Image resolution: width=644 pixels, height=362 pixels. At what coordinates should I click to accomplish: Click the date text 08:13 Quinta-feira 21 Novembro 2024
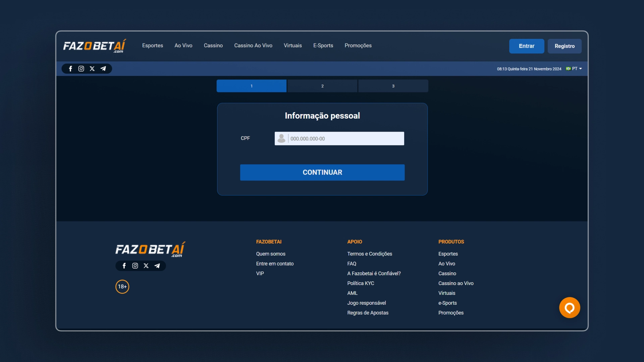pyautogui.click(x=529, y=69)
